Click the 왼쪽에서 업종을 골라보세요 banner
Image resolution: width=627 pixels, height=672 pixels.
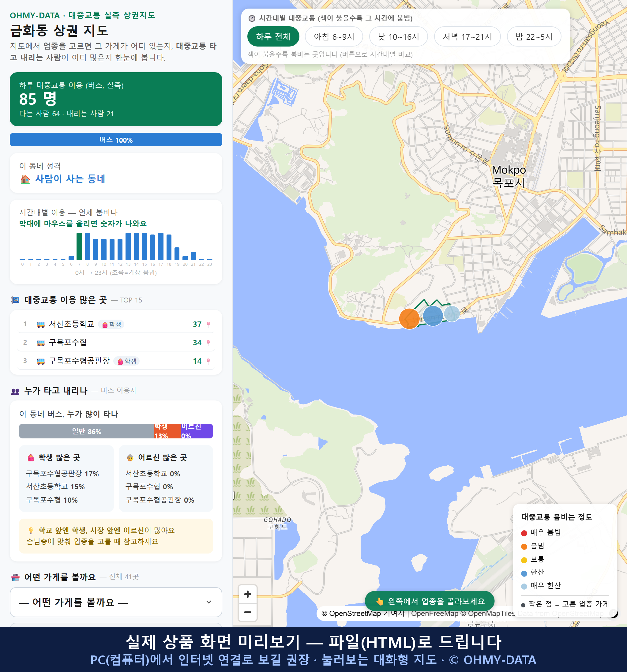tap(430, 601)
